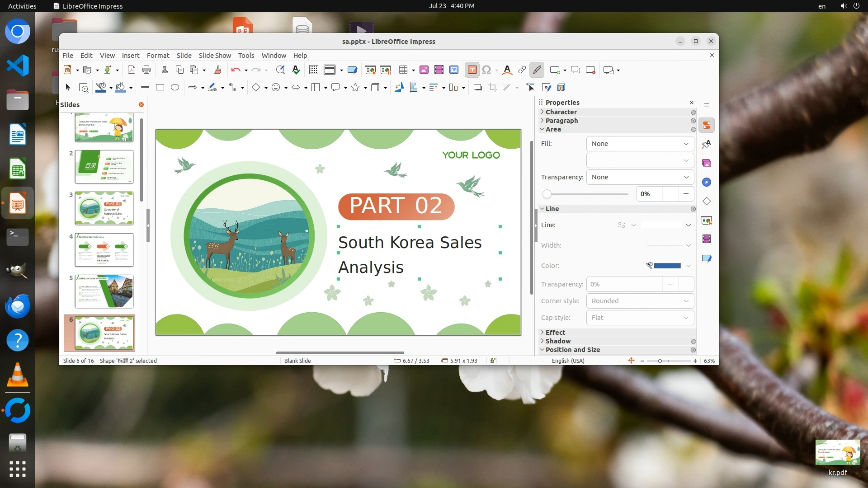Click the Export as PDF icon
This screenshot has height=488, width=868.
(132, 70)
